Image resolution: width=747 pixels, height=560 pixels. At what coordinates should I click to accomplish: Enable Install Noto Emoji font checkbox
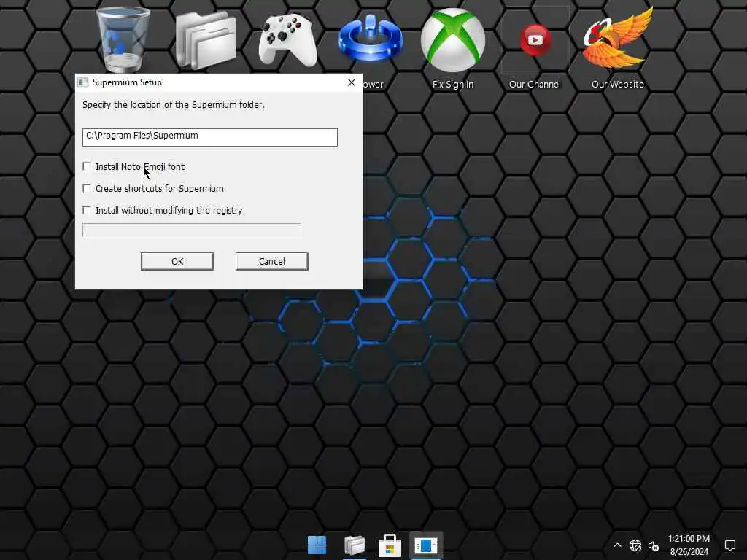coord(87,166)
